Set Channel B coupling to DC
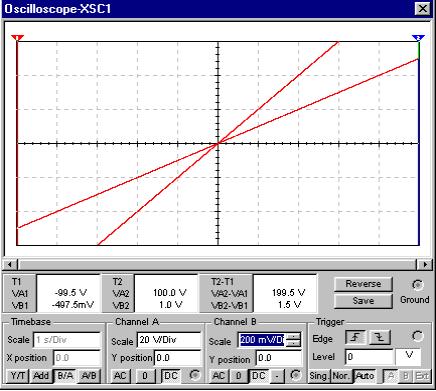This screenshot has width=436, height=391. pyautogui.click(x=259, y=376)
